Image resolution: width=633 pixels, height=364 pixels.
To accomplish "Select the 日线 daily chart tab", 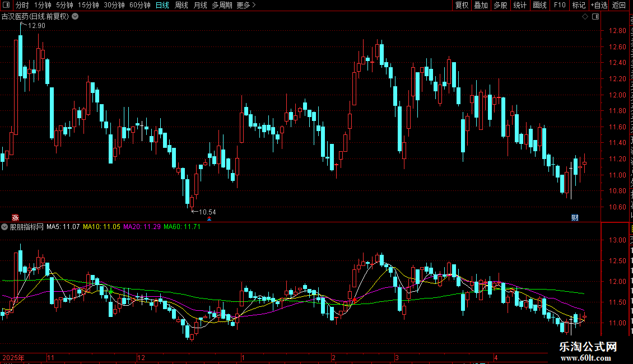I will click(x=162, y=5).
